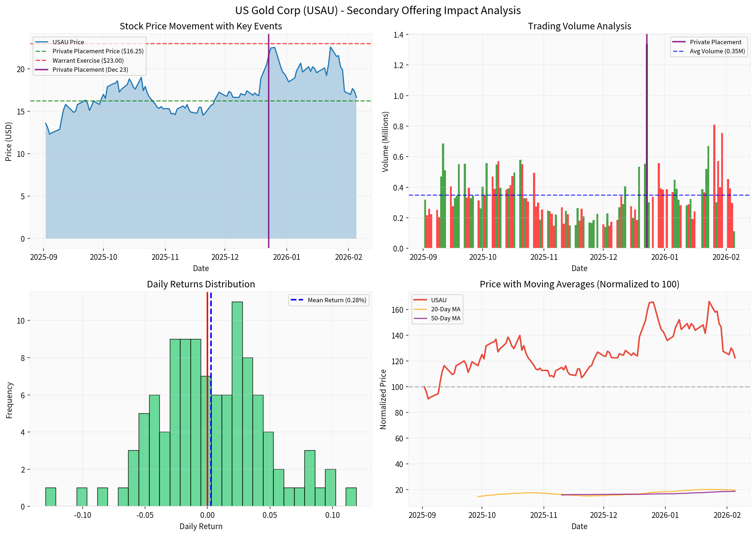Click the Price with Moving Averages title
The image size is (756, 536).
(x=579, y=284)
